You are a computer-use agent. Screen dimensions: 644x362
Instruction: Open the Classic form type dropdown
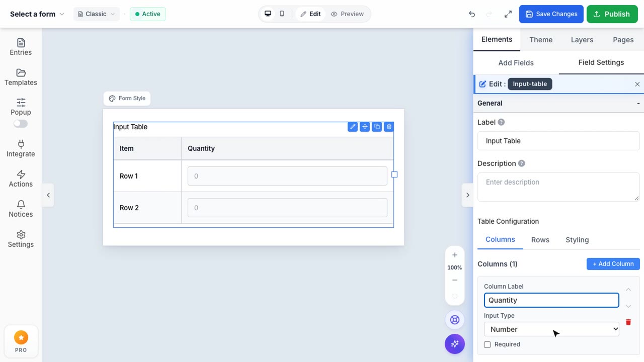pos(97,14)
